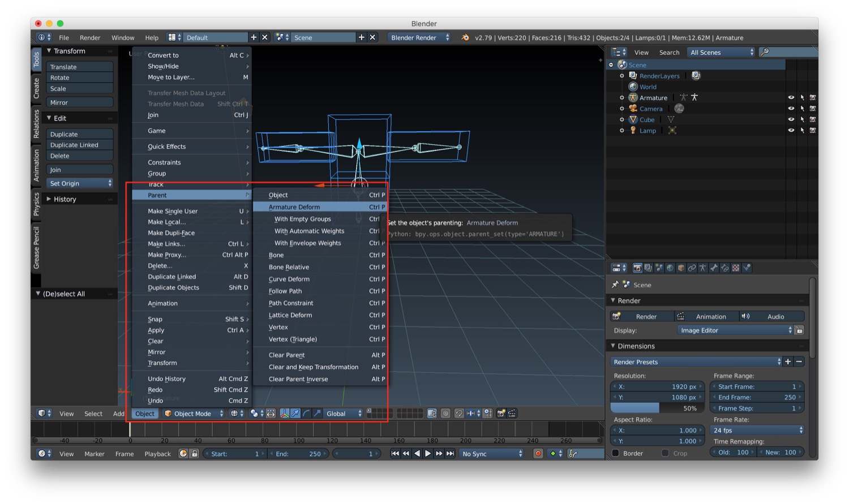This screenshot has height=504, width=849.
Task: Open the Object Mode dropdown
Action: [x=194, y=413]
